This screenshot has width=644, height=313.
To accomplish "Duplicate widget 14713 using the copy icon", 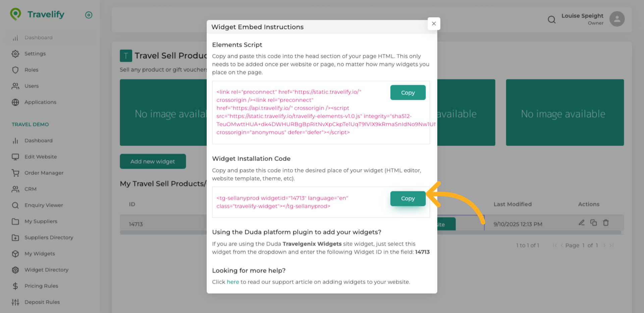I will [594, 222].
